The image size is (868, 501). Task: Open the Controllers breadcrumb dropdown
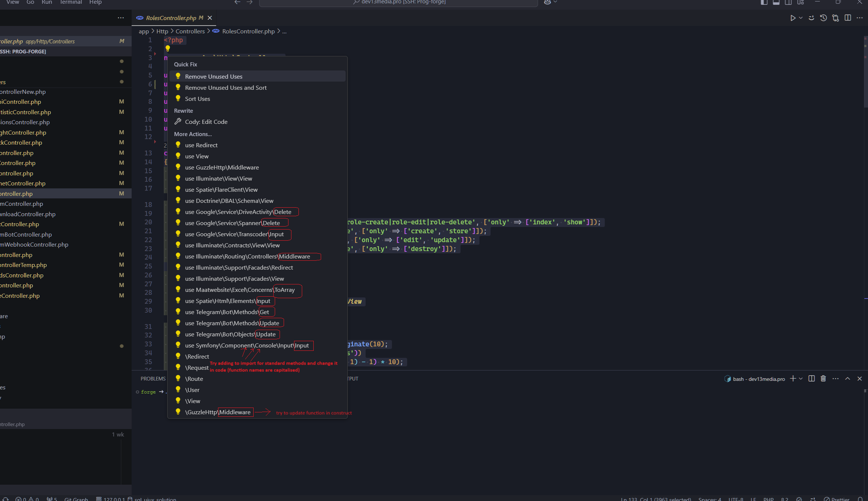pyautogui.click(x=190, y=31)
